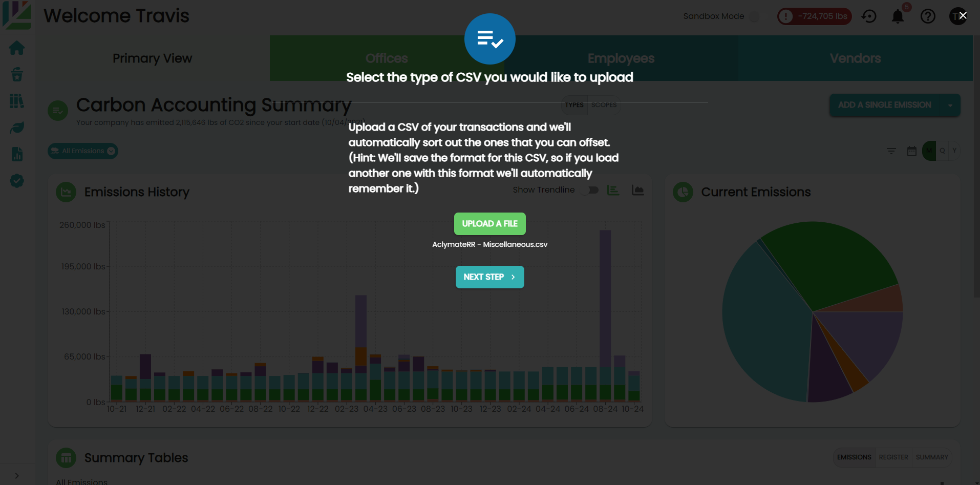Select the EMISSIONS summary table tab
The image size is (980, 485).
point(854,457)
